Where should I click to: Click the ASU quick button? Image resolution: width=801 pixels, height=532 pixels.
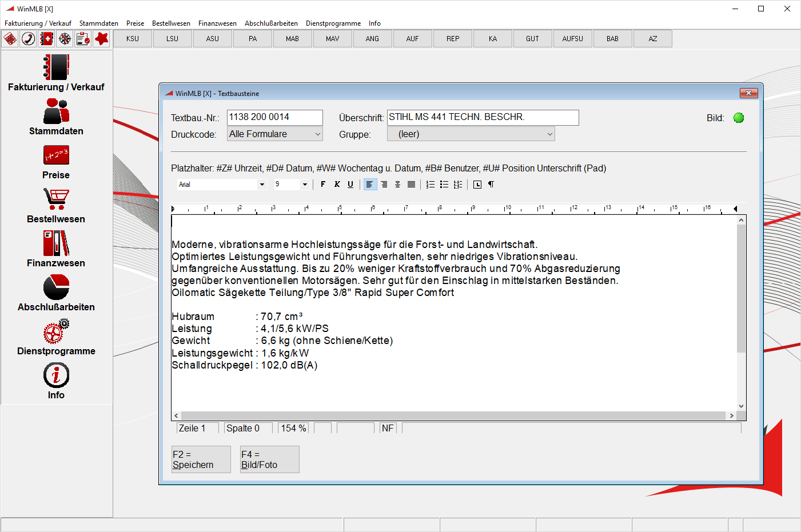point(213,39)
